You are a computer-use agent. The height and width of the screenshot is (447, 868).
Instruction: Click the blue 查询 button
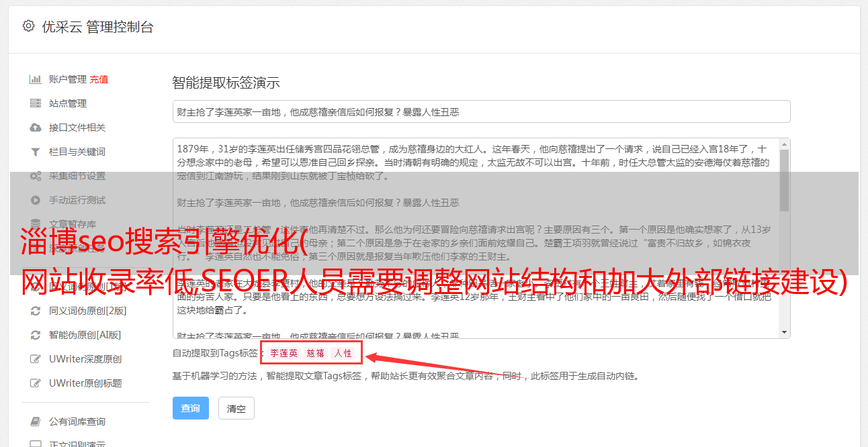[191, 408]
